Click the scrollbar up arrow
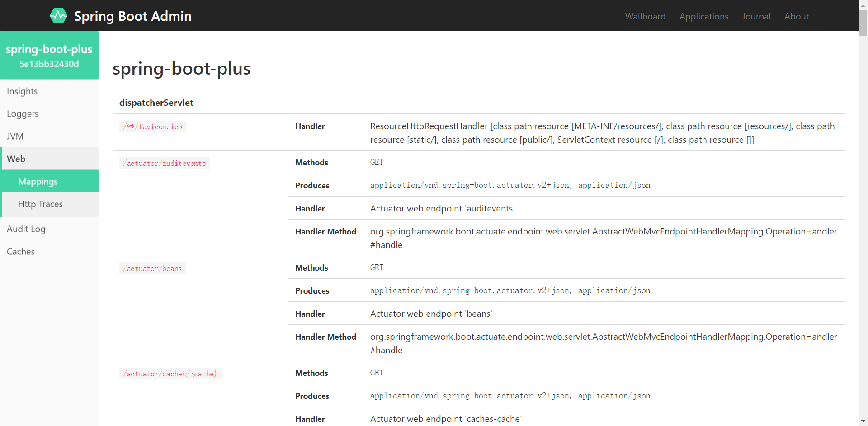This screenshot has width=868, height=426. 863,4
